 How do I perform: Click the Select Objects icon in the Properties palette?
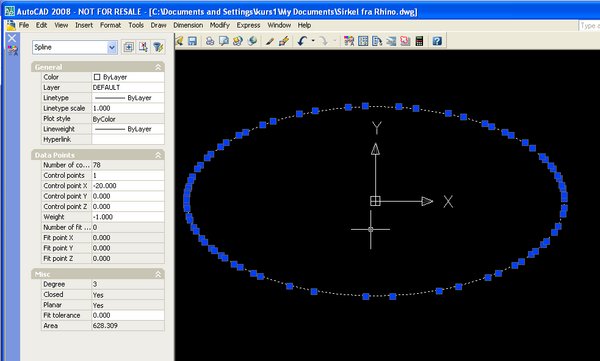[143, 47]
